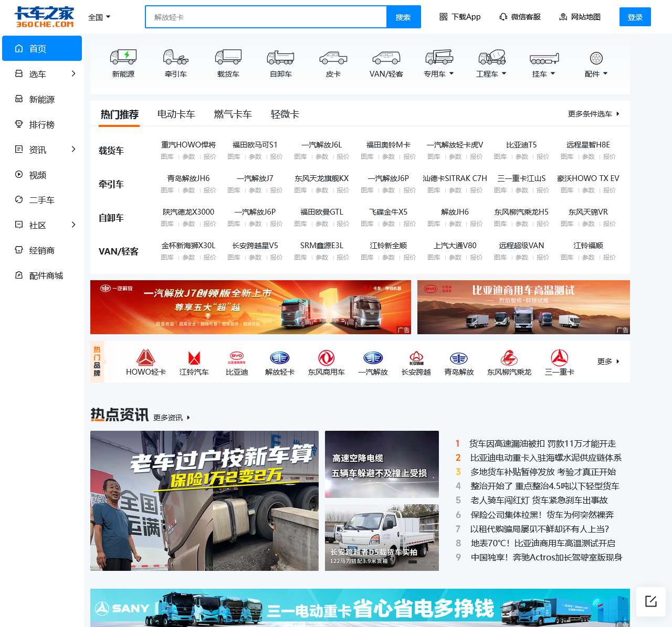The width and height of the screenshot is (672, 627).
Task: Open 排行榜 in the sidebar
Action: point(42,124)
